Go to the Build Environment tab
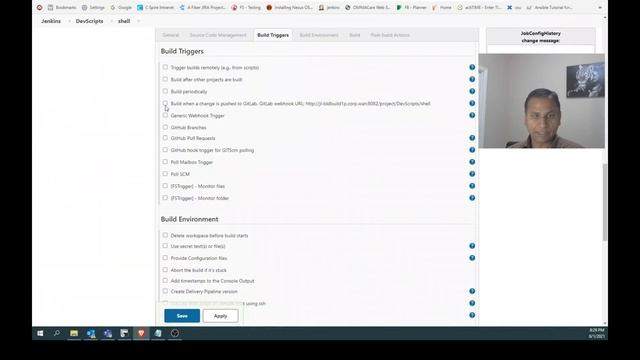This screenshot has height=360, width=640. point(319,35)
